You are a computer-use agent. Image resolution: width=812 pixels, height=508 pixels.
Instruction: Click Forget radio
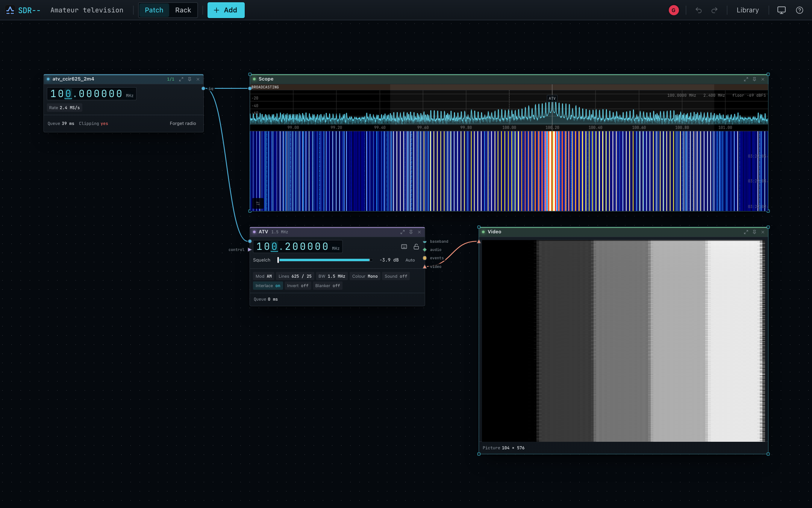(183, 123)
